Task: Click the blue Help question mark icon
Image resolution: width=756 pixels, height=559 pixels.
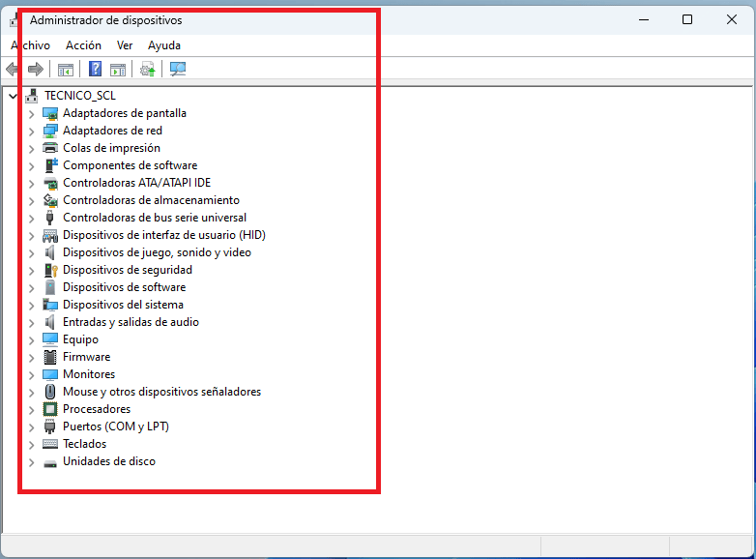Action: 95,69
